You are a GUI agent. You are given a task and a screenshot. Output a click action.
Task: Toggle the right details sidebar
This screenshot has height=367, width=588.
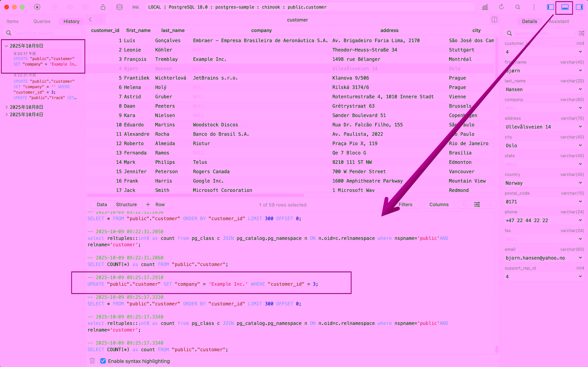(x=579, y=7)
